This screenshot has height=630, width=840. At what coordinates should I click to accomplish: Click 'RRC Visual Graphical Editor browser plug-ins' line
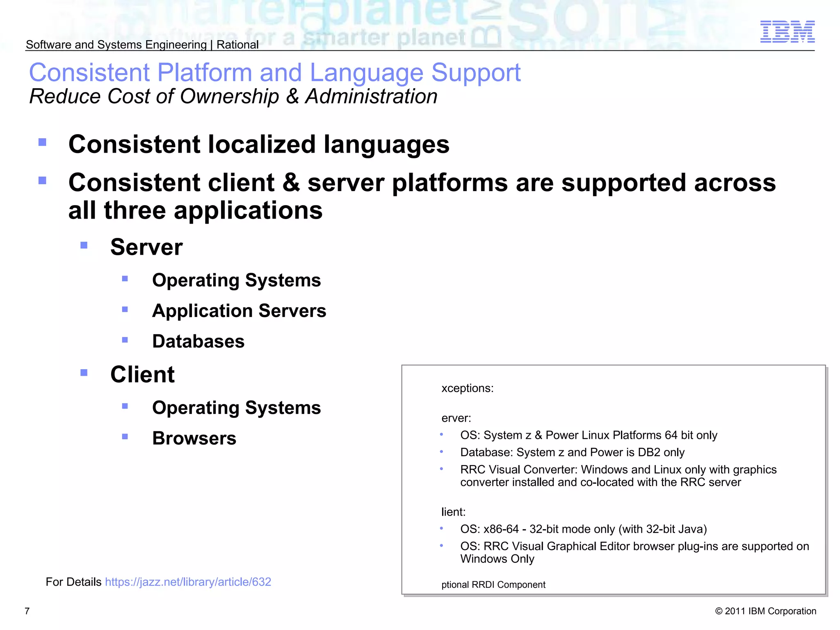(635, 552)
